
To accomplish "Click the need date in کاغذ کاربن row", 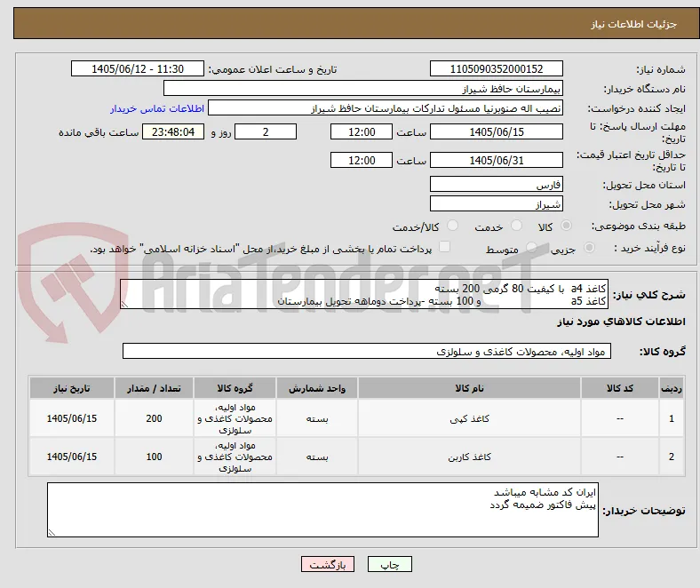I will [72, 457].
